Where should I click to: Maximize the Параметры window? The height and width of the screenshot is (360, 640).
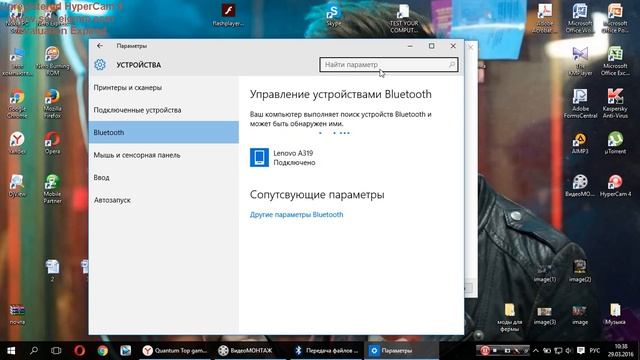tap(431, 46)
